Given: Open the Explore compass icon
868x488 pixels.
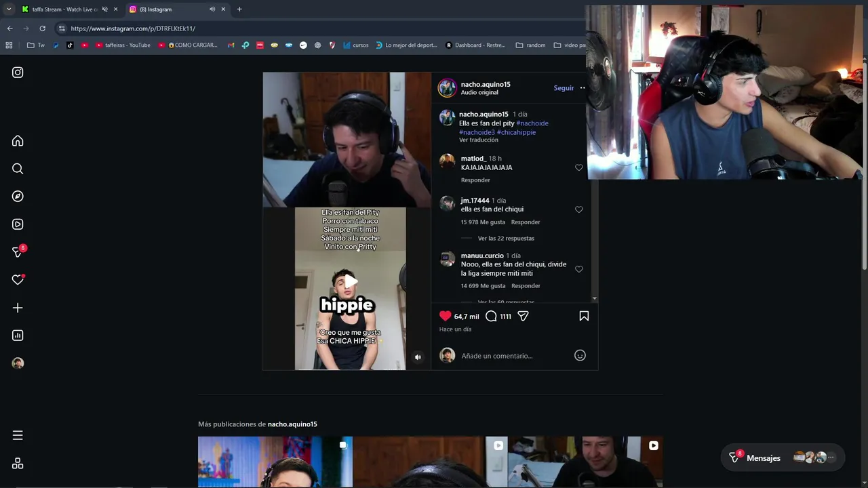Looking at the screenshot, I should pos(18,197).
